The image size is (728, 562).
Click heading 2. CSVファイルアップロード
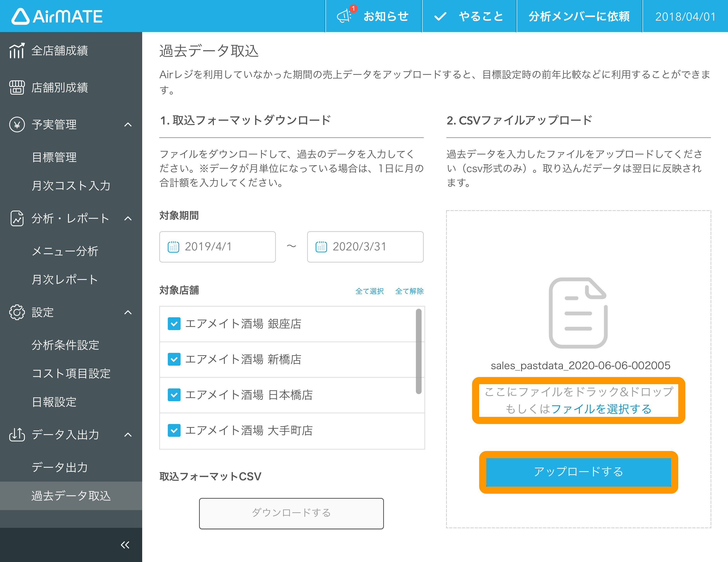519,120
